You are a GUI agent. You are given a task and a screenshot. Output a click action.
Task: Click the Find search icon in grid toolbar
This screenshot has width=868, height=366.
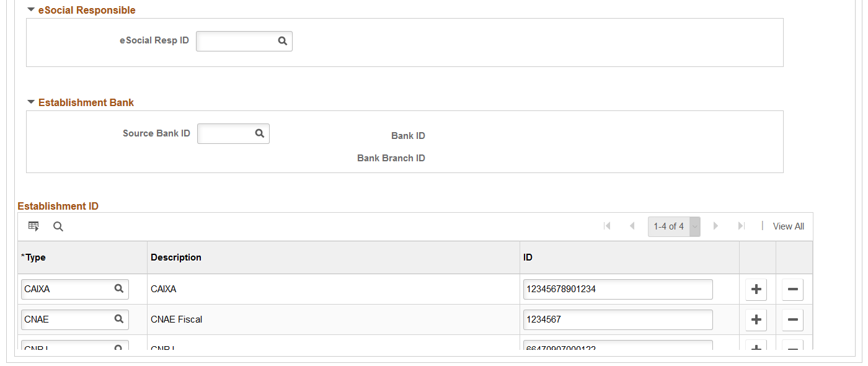pyautogui.click(x=58, y=226)
